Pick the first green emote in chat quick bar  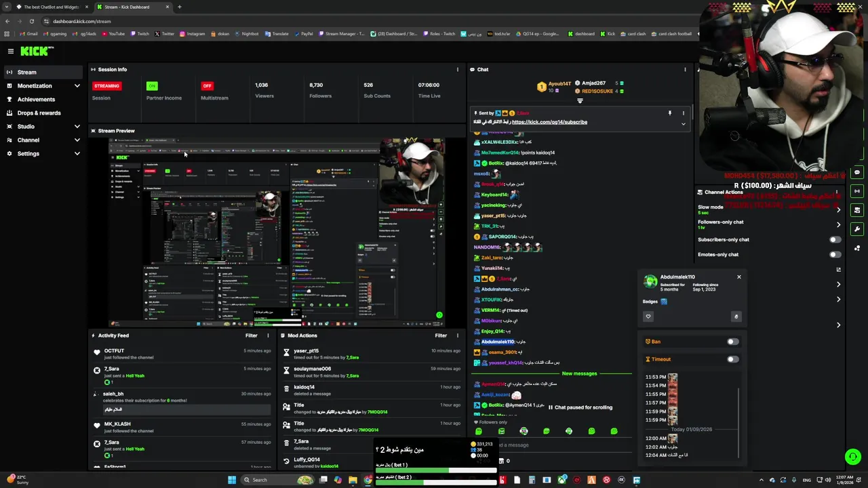pos(479,431)
